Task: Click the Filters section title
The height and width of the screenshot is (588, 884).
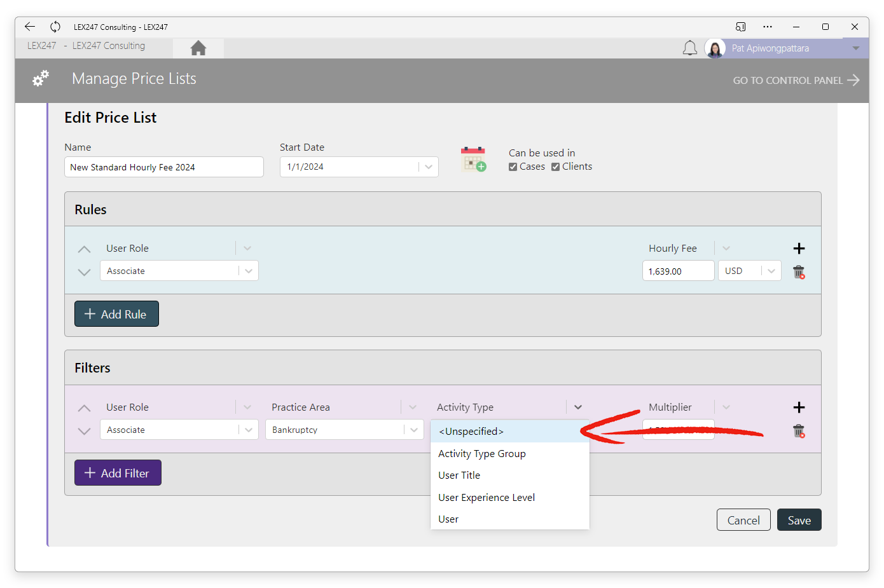Action: tap(92, 368)
